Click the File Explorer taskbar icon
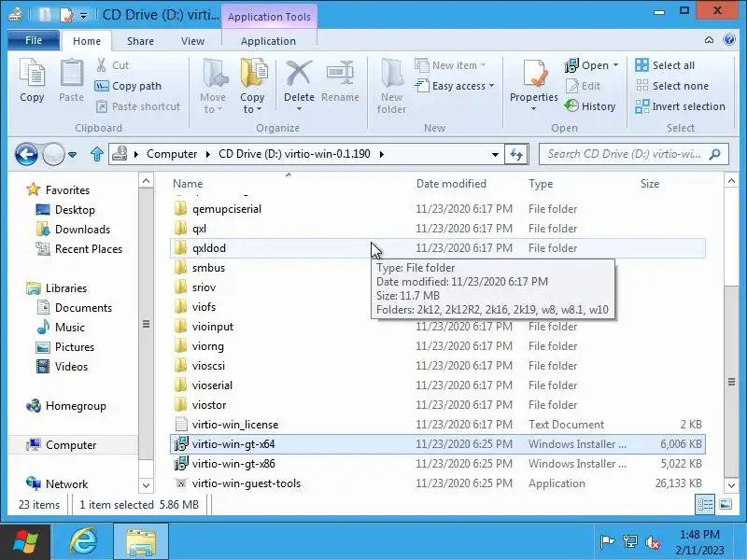This screenshot has height=560, width=747. (141, 542)
